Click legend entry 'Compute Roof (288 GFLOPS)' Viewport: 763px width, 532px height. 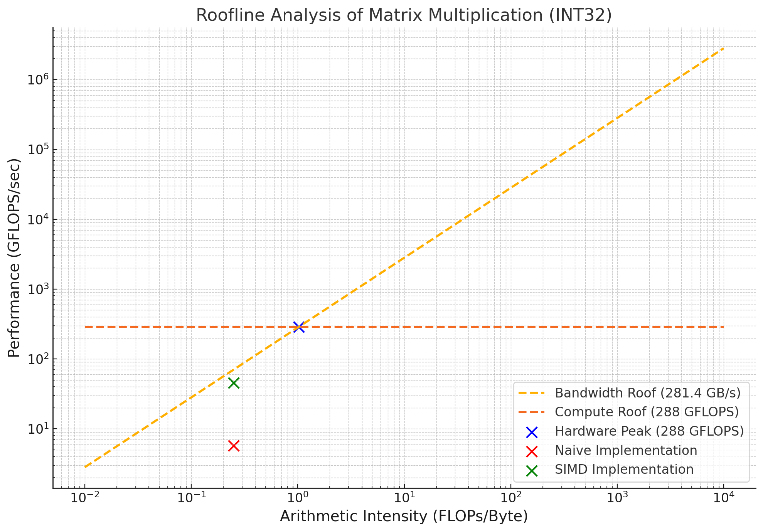(x=647, y=412)
